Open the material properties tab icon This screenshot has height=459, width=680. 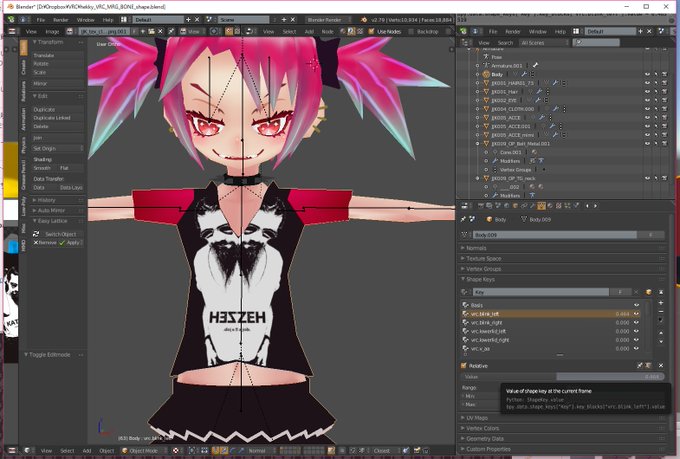(x=550, y=206)
